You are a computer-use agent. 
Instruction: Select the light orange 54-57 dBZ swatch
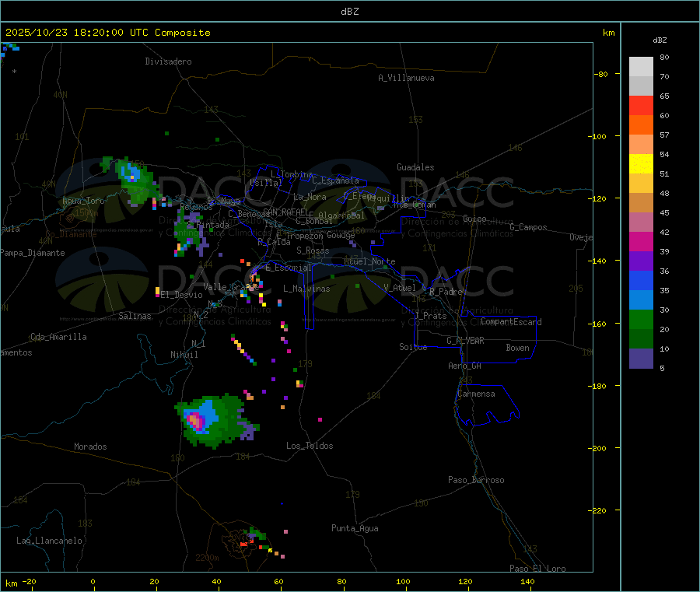(641, 144)
